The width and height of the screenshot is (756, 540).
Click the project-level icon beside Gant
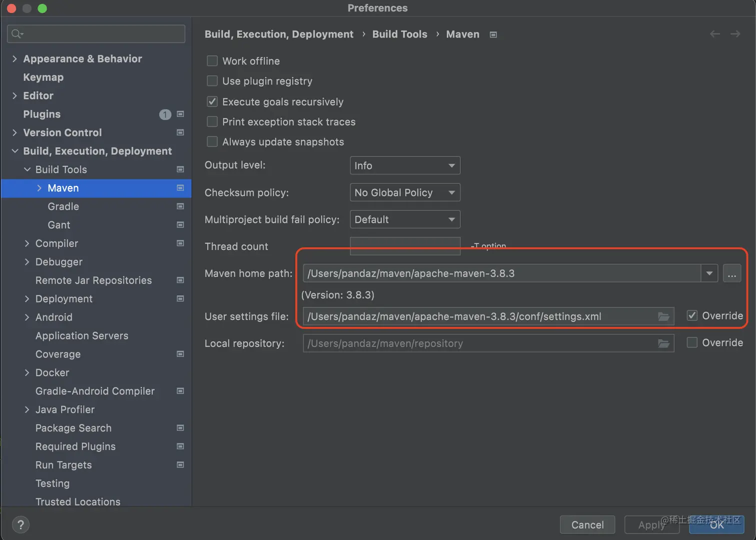pyautogui.click(x=180, y=225)
